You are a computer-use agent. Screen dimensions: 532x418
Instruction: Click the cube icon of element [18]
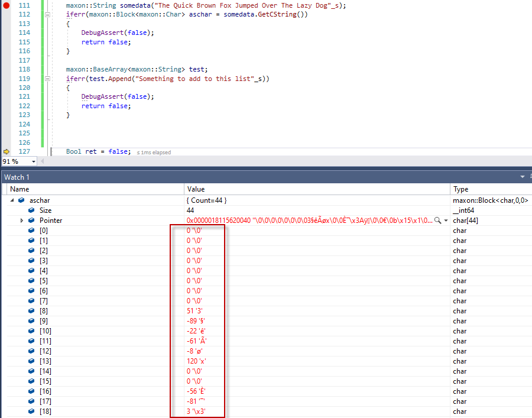tap(31, 411)
